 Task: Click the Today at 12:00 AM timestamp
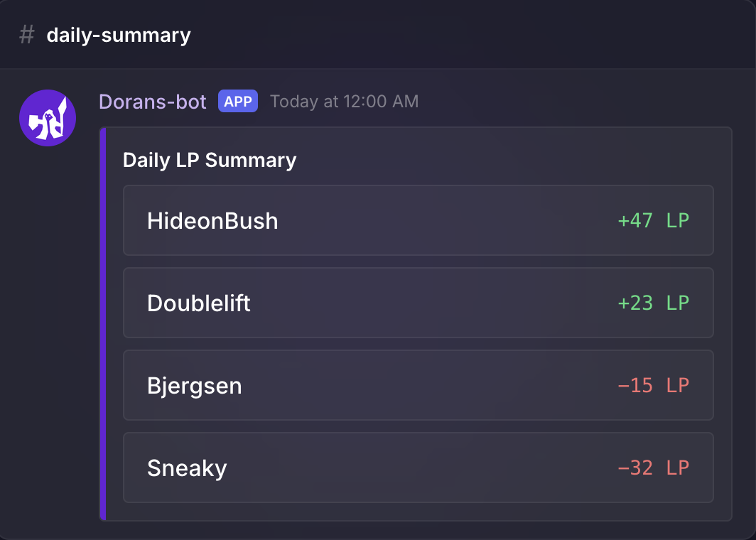pyautogui.click(x=345, y=102)
